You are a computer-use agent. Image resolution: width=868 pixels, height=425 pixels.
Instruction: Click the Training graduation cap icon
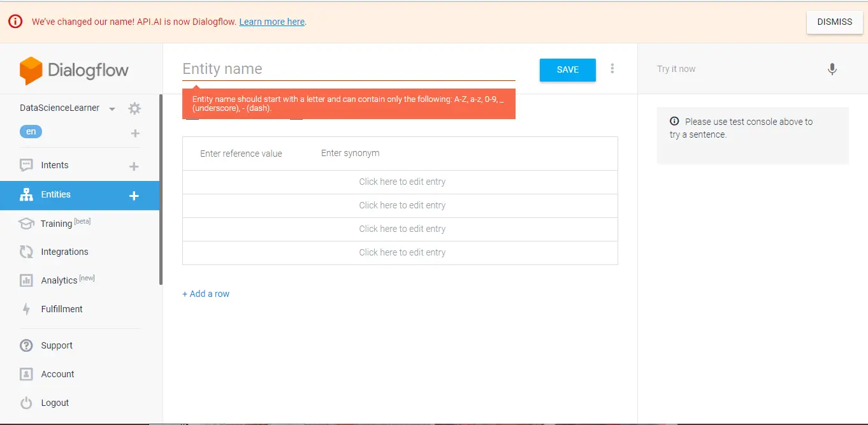26,224
